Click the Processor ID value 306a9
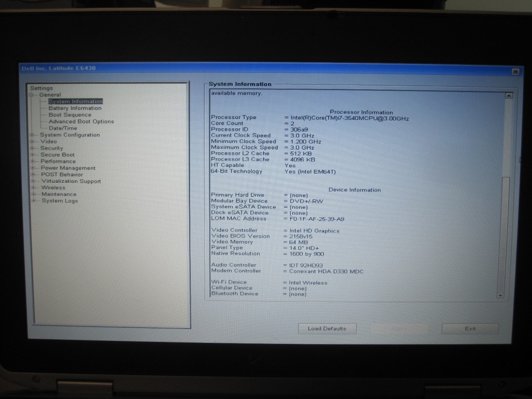This screenshot has height=399, width=532. pyautogui.click(x=299, y=129)
